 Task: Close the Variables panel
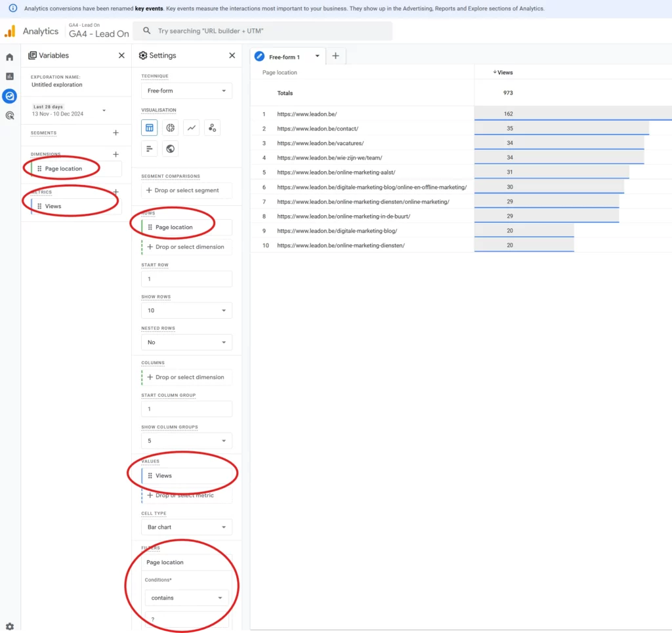(x=121, y=55)
